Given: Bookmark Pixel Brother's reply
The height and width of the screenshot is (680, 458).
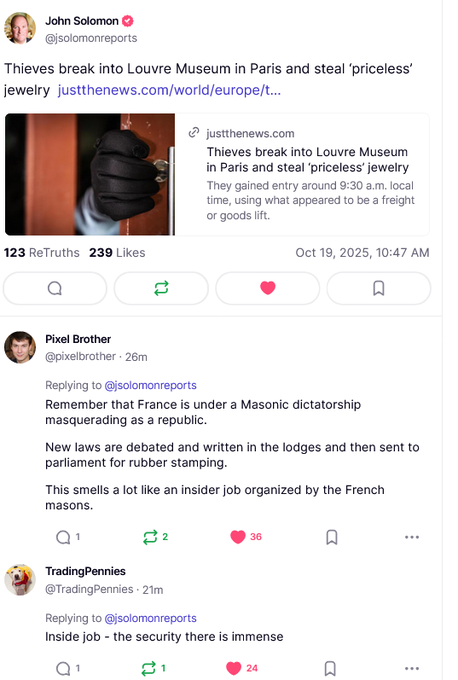Looking at the screenshot, I should [x=332, y=537].
